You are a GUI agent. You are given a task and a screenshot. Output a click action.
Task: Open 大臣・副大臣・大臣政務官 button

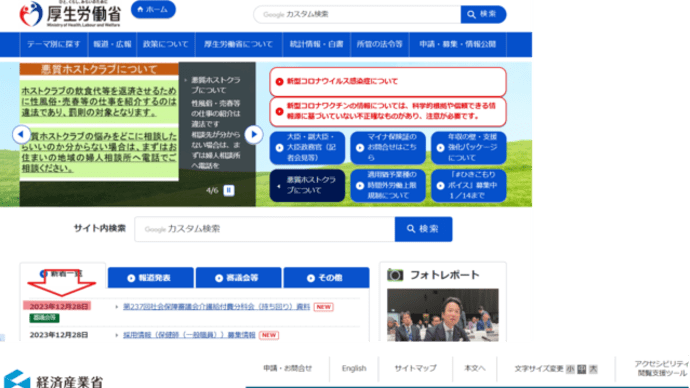click(x=307, y=148)
